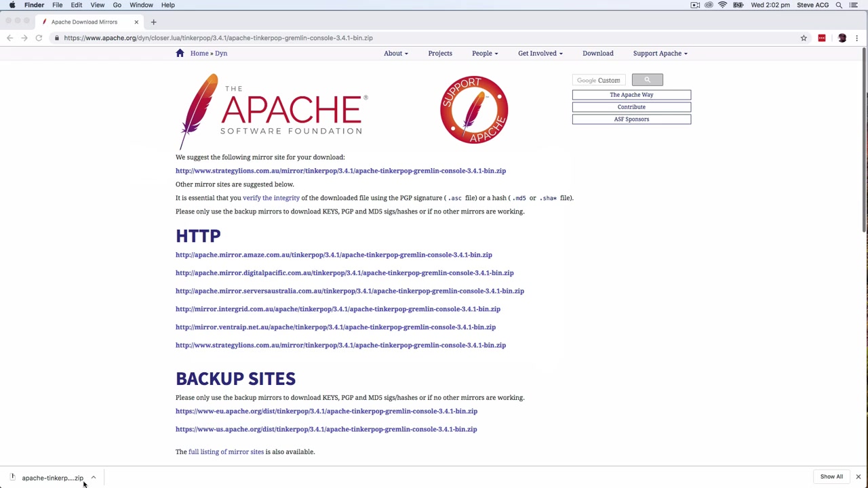The width and height of the screenshot is (868, 488).
Task: Open the red extension icon in toolbar
Action: (x=822, y=38)
